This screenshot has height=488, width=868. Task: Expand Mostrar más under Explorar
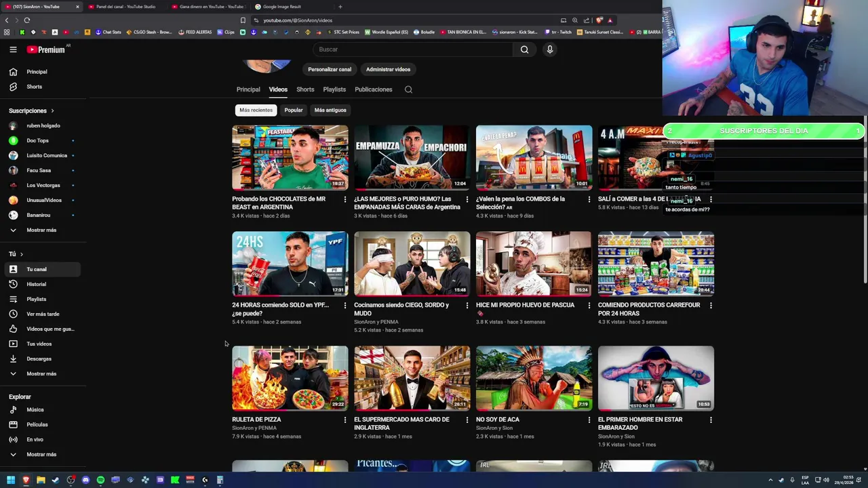(43, 454)
